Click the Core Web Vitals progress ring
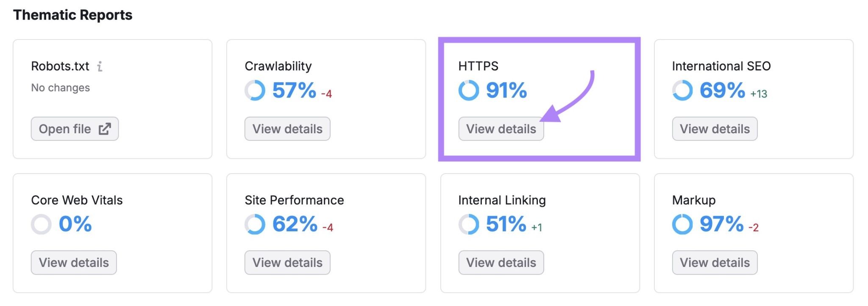Viewport: 868px width, 306px height. [41, 224]
